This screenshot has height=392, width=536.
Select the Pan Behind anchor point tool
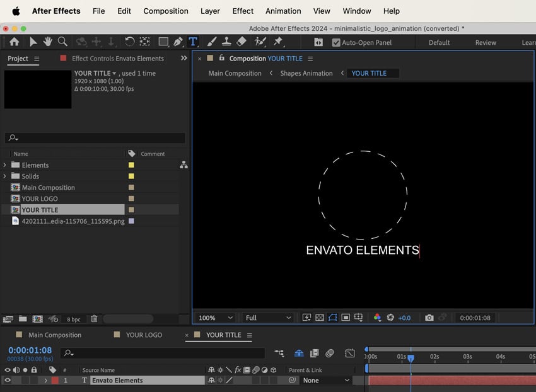click(x=144, y=42)
